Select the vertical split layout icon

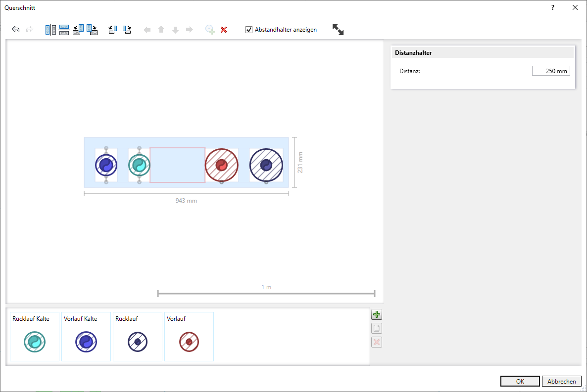tap(50, 30)
